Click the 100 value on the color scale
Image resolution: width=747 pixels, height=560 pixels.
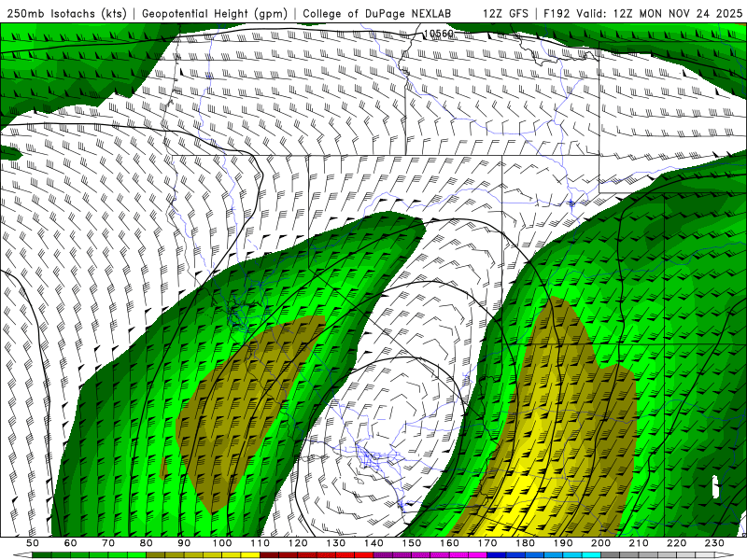(x=222, y=543)
